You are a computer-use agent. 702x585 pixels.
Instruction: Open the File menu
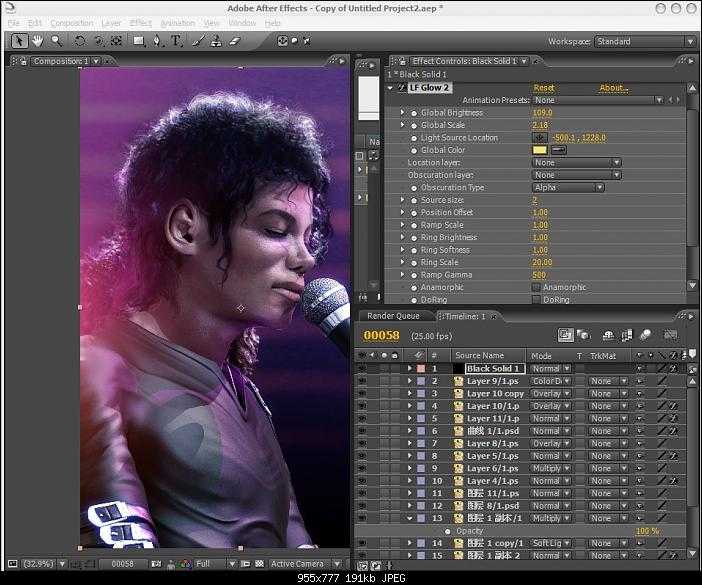(x=13, y=23)
